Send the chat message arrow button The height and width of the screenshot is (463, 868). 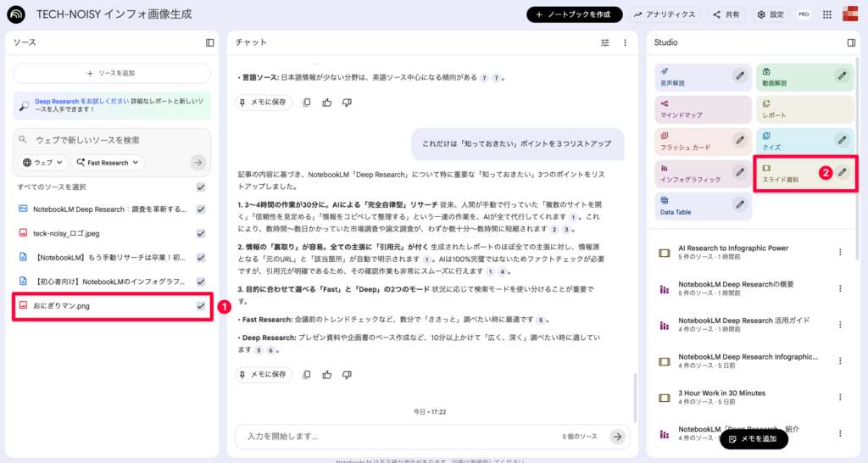click(x=617, y=437)
